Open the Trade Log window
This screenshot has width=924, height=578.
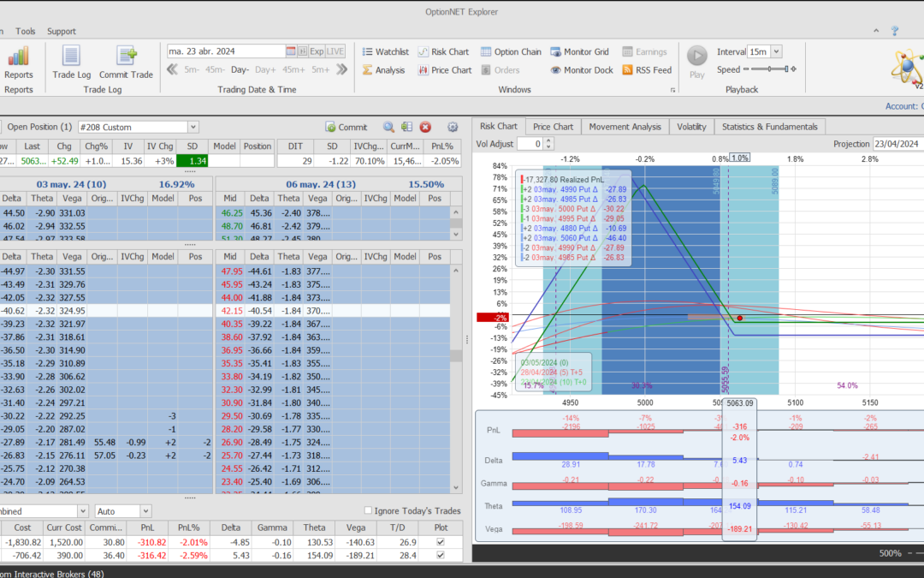point(72,57)
